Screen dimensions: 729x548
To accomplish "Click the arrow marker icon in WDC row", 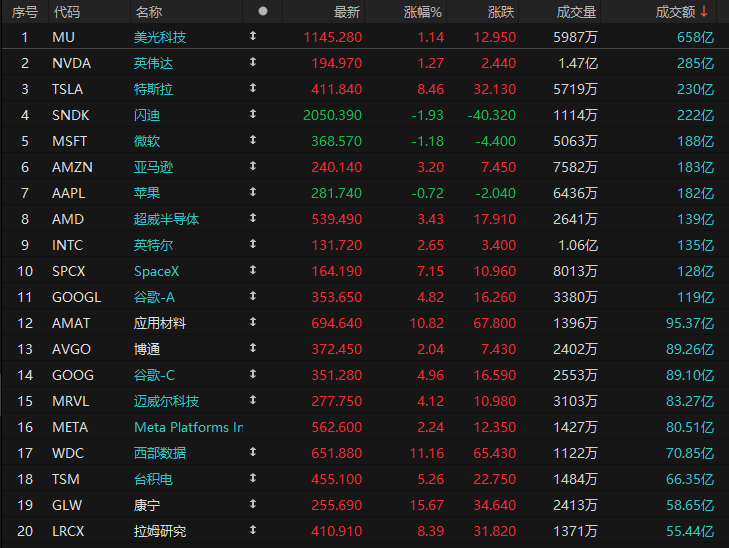I will [x=253, y=452].
